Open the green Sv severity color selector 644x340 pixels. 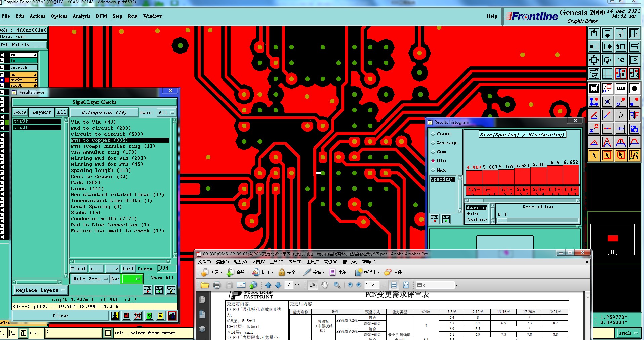tap(132, 279)
